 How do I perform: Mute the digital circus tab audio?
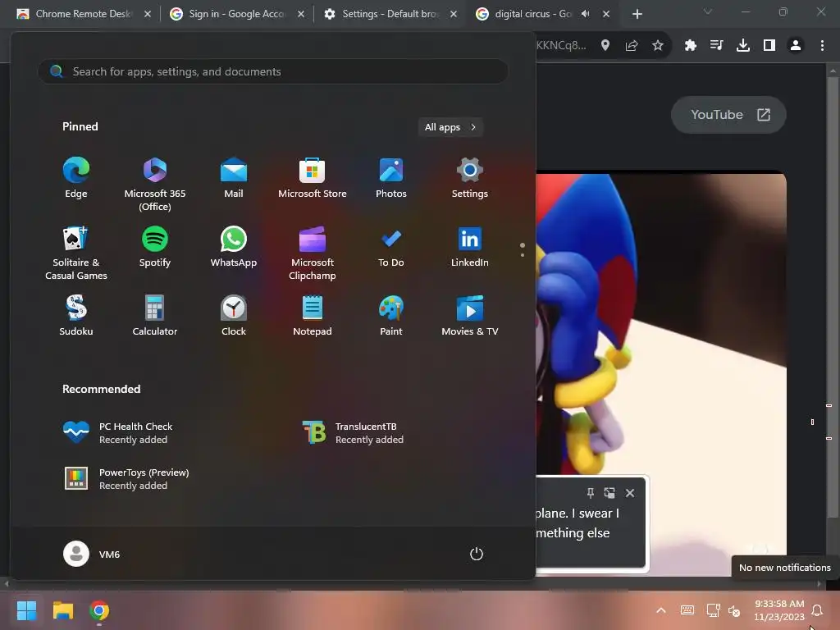point(586,14)
